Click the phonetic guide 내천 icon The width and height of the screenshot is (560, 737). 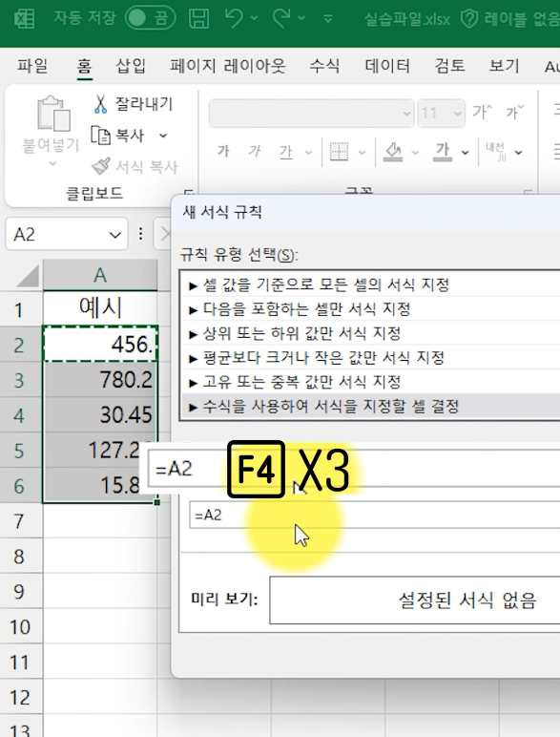496,152
